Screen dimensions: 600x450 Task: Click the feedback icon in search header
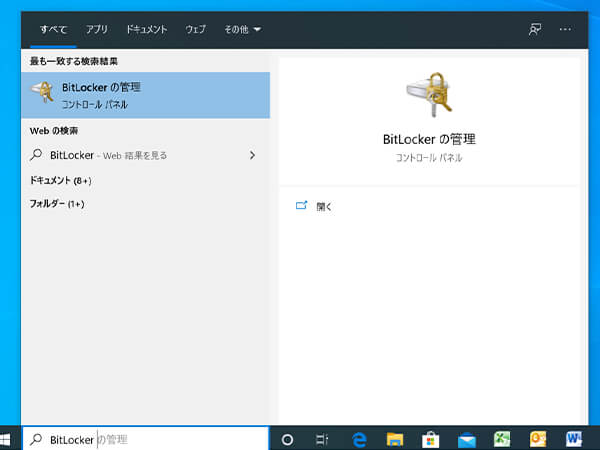pos(535,29)
